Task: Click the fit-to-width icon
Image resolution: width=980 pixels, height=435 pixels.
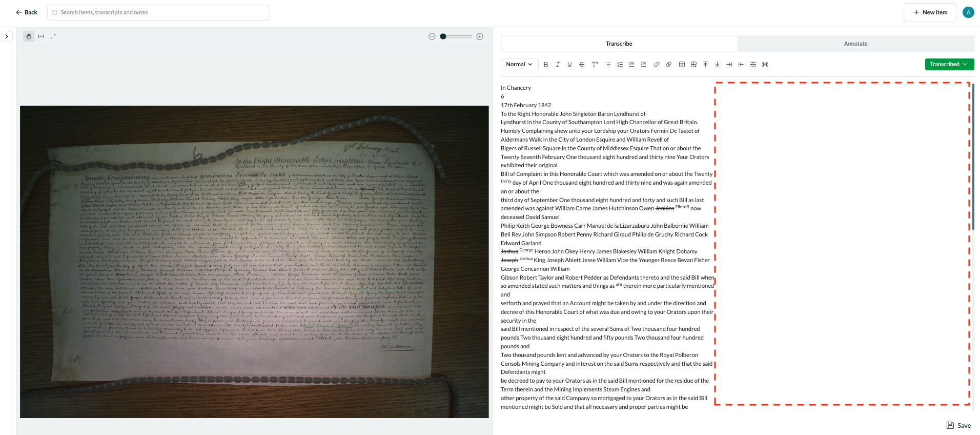Action: click(41, 36)
